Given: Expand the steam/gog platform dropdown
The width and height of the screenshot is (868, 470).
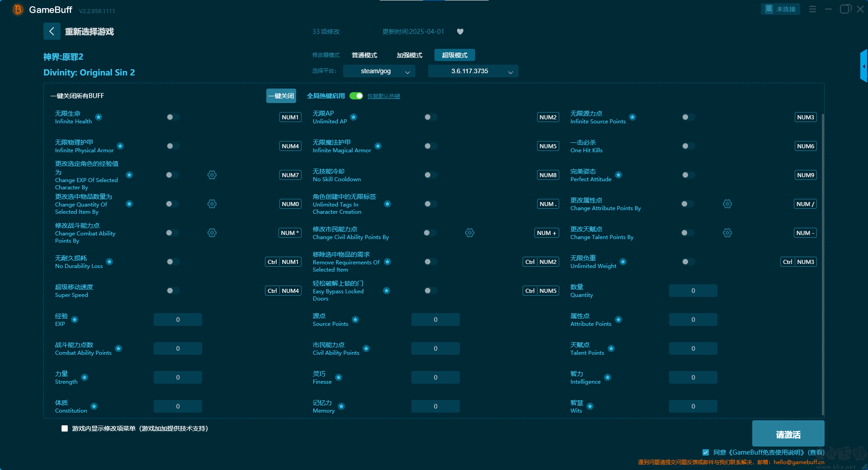Looking at the screenshot, I should pyautogui.click(x=379, y=71).
